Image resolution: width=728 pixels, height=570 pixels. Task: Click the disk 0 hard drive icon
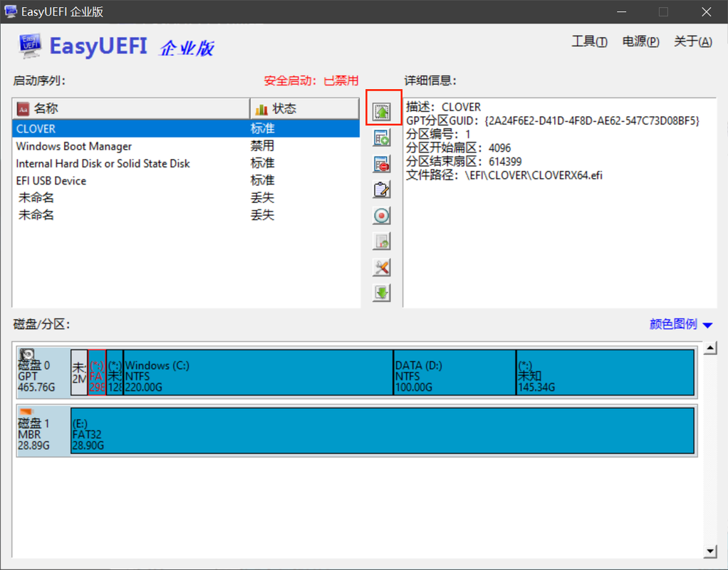tap(27, 356)
